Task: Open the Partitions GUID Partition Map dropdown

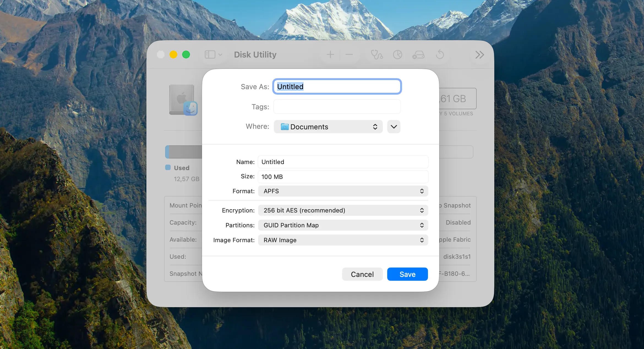Action: 343,225
